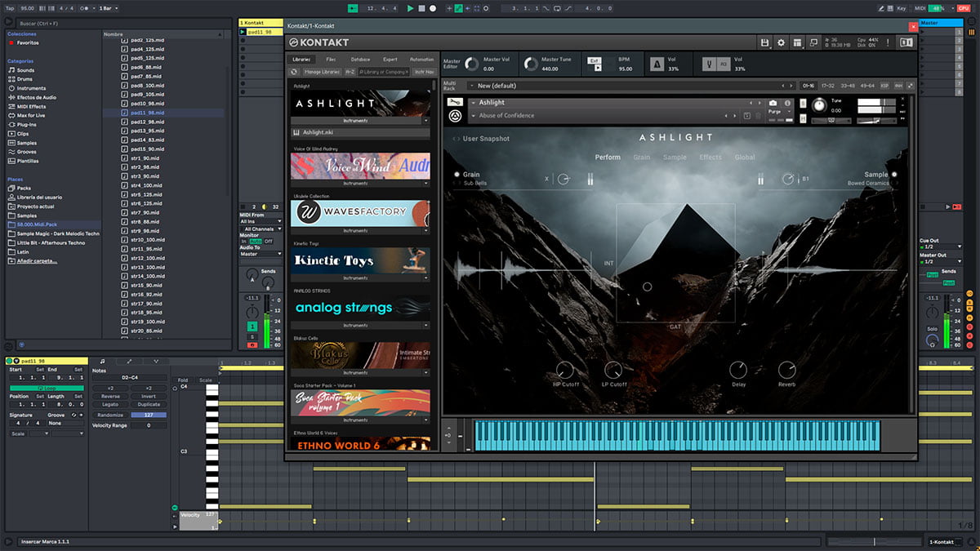Open the Plug-Ins browser category
This screenshot has width=980, height=551.
27,125
